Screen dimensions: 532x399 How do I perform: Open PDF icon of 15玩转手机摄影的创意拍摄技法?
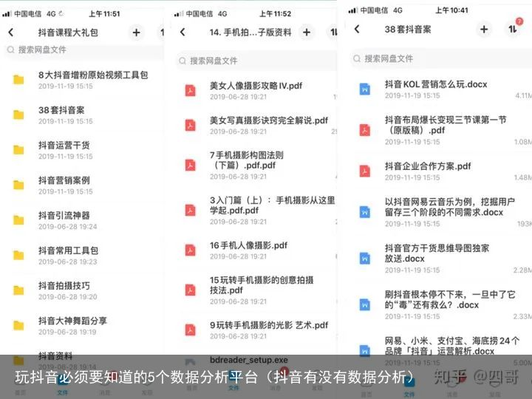click(x=191, y=290)
